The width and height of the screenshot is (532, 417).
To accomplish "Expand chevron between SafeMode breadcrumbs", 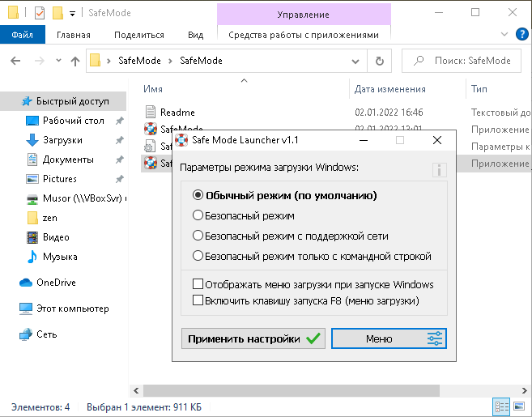I will tap(170, 61).
